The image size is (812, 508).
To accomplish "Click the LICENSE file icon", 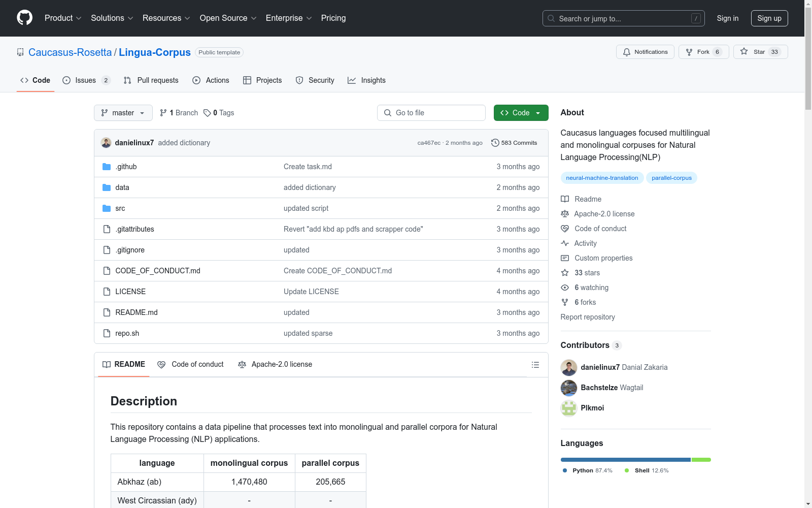I will (107, 292).
